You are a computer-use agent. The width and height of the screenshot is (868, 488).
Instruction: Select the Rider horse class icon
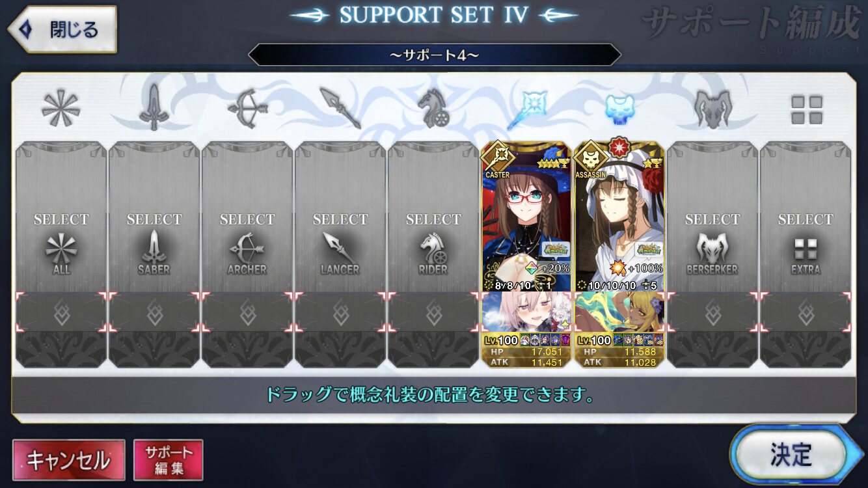click(x=433, y=108)
